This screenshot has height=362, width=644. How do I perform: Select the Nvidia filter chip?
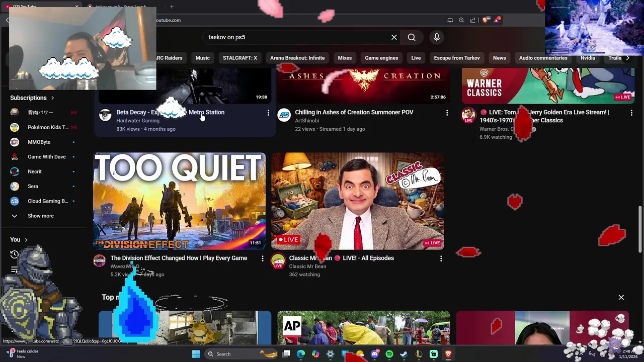588,58
